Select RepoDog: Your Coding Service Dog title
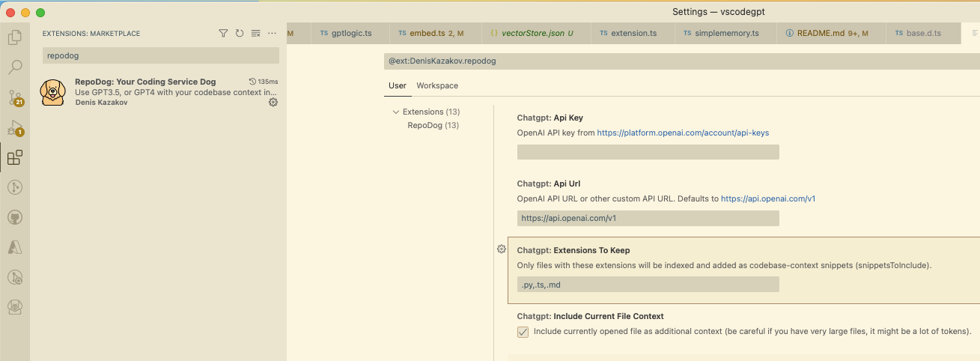Screen dimensions: 980x361 (145, 82)
